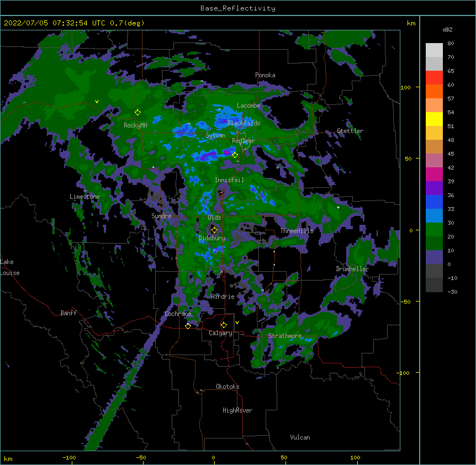Select the light grey 70-80 dBZ legend band

(434, 50)
